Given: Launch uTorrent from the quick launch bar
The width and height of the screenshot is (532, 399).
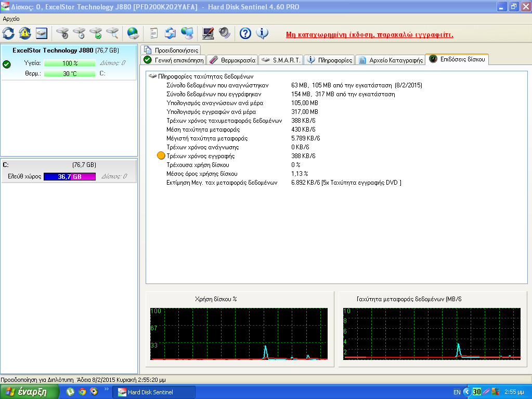Looking at the screenshot, I should [x=70, y=392].
